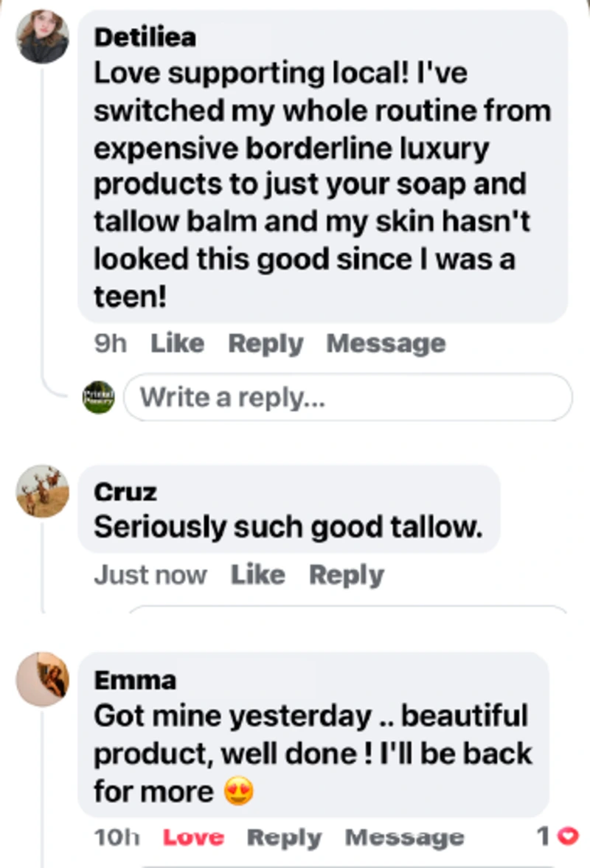Screen dimensions: 590x868
Task: Click the green page avatar beside reply box
Action: coord(99,397)
